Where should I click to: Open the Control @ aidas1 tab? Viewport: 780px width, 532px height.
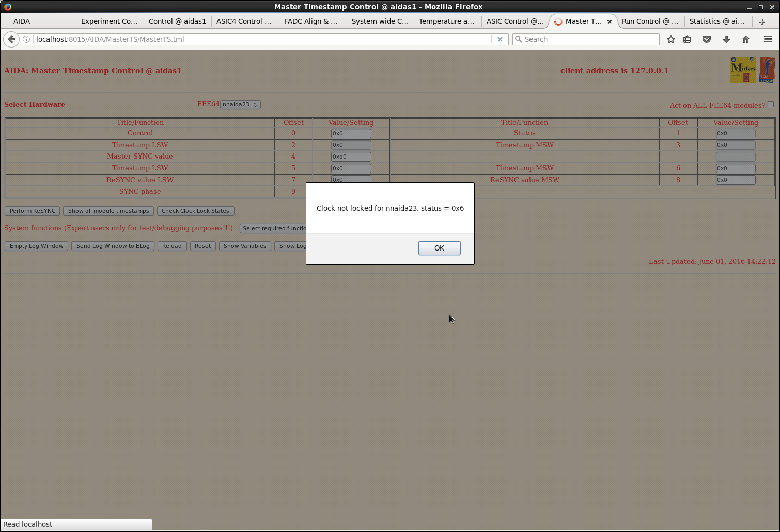tap(177, 21)
